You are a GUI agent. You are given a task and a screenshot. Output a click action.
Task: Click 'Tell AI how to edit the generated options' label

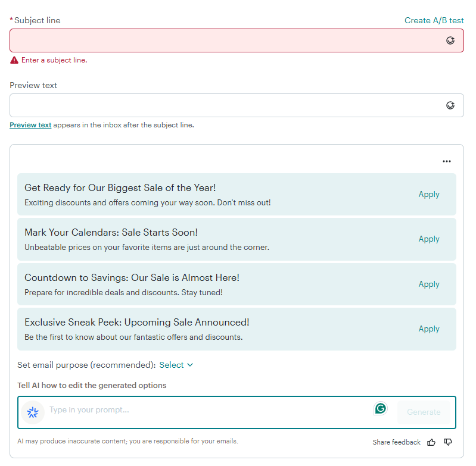pyautogui.click(x=92, y=385)
